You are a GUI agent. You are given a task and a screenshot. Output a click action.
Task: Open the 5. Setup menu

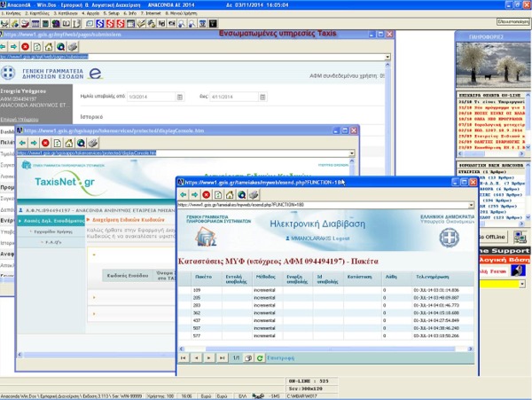point(112,13)
